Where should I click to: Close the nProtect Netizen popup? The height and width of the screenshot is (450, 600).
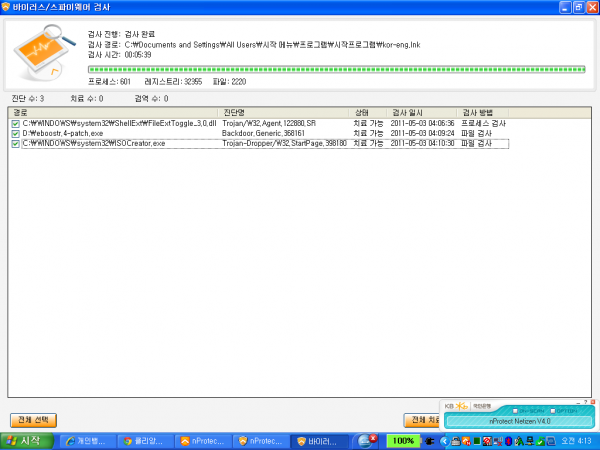593,402
